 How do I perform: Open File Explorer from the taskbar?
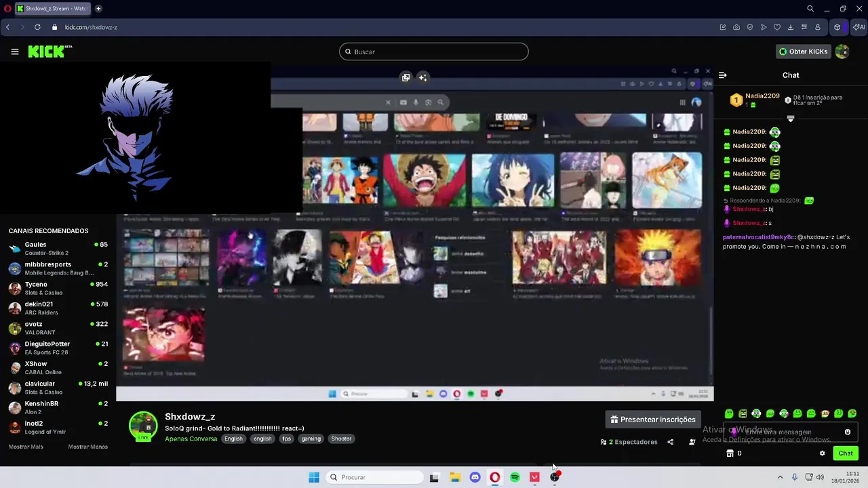[x=455, y=477]
